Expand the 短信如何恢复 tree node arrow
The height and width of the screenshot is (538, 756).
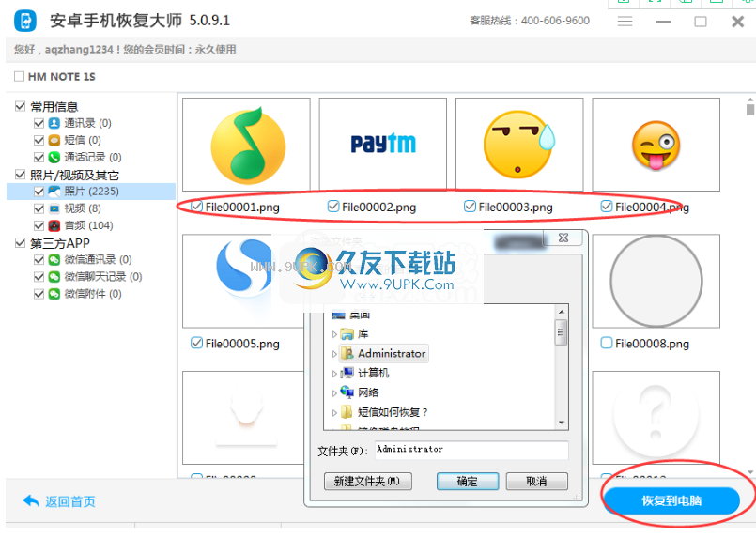[334, 413]
